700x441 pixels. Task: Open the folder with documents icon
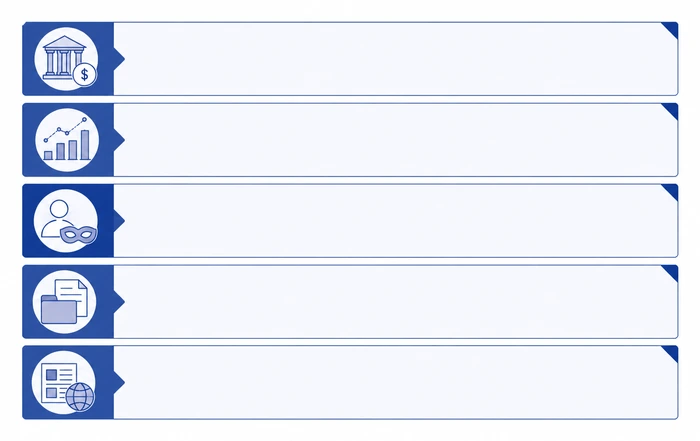point(64,301)
